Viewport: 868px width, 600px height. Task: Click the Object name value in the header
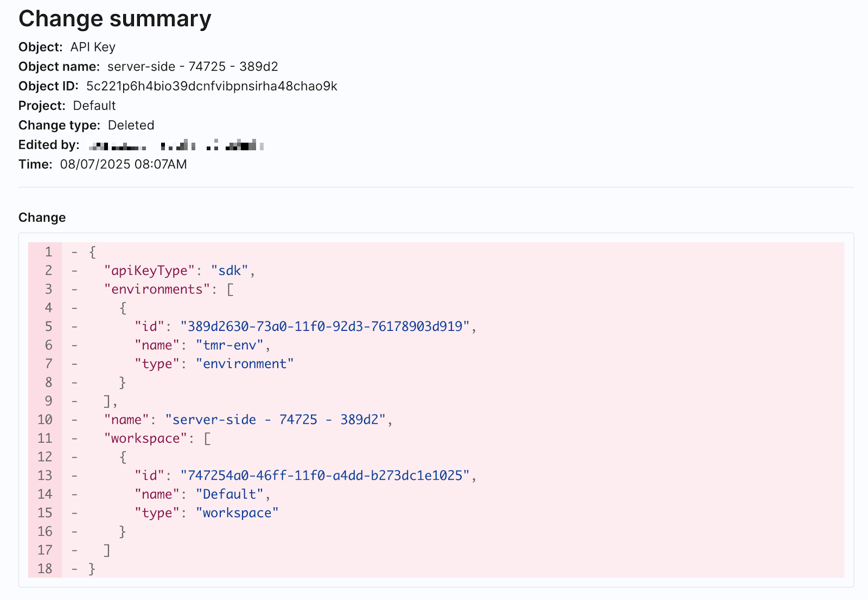[193, 67]
